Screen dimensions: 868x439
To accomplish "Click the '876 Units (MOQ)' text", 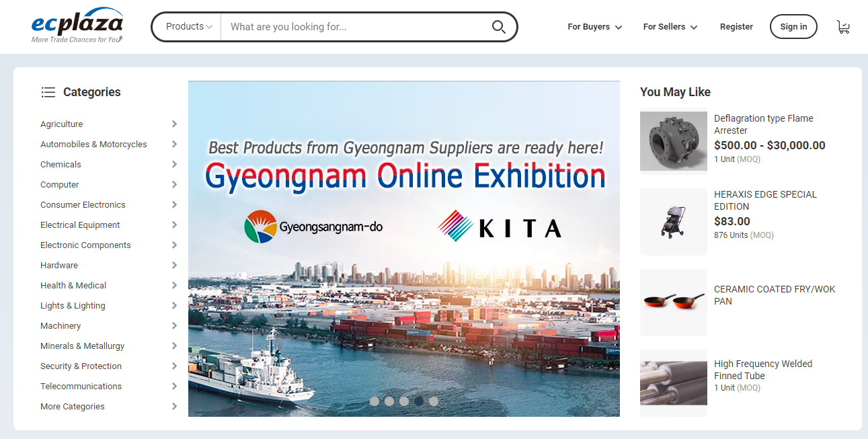I will tap(744, 235).
